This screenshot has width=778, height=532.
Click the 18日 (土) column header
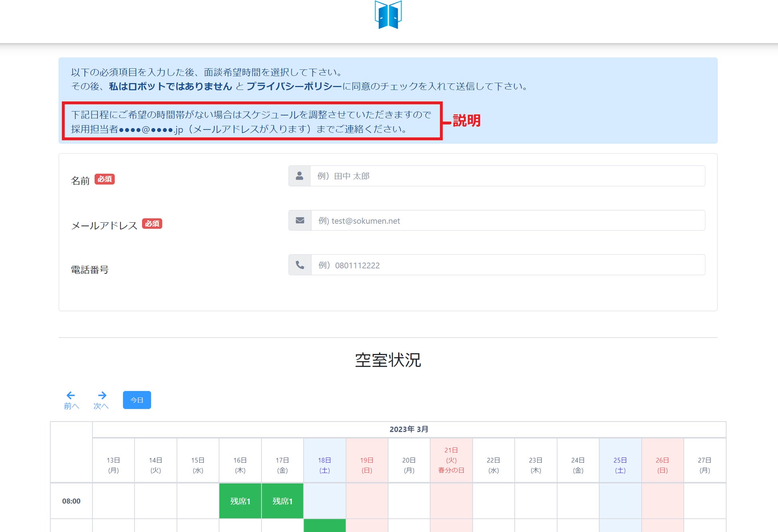tap(324, 465)
